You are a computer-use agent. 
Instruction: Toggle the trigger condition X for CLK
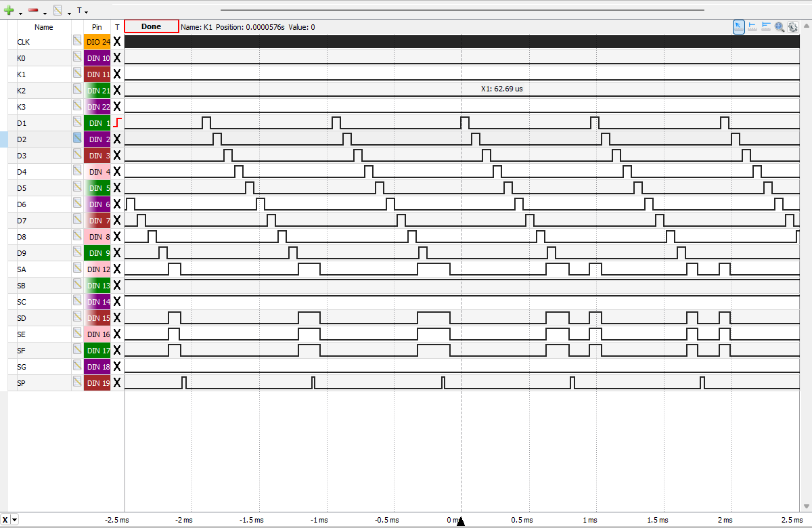point(117,42)
